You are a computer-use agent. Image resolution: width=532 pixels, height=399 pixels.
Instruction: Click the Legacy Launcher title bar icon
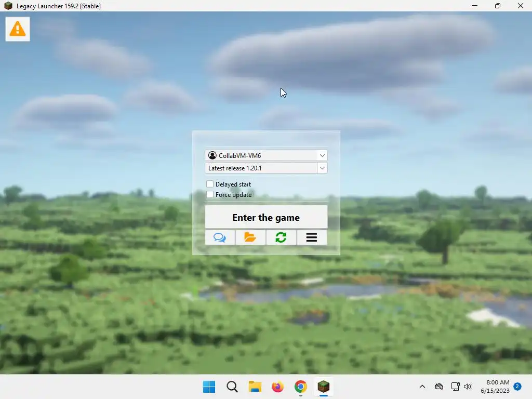(8, 6)
